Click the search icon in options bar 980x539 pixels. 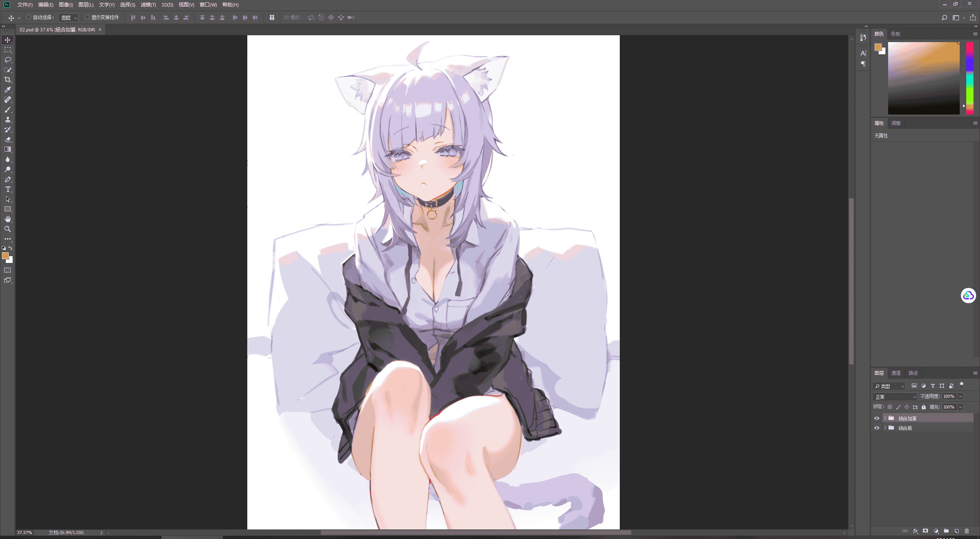pos(944,18)
